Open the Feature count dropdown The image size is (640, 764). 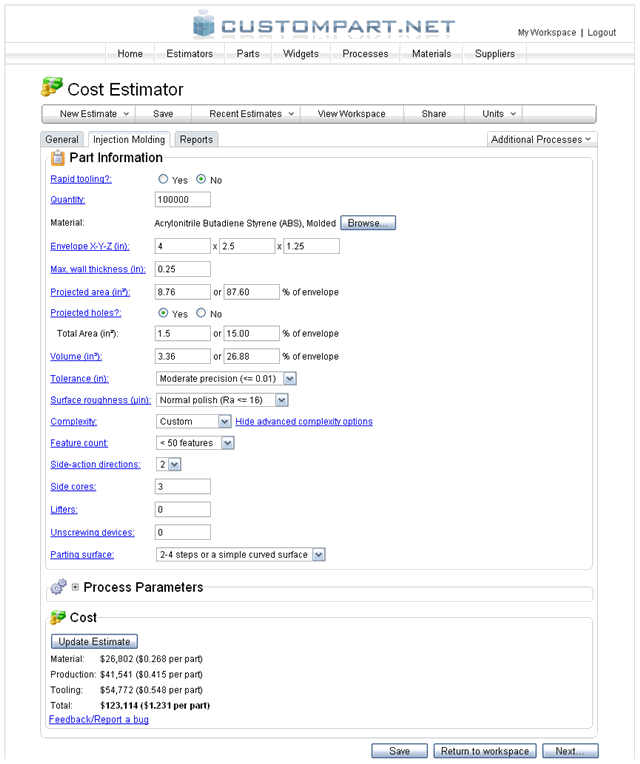[195, 443]
